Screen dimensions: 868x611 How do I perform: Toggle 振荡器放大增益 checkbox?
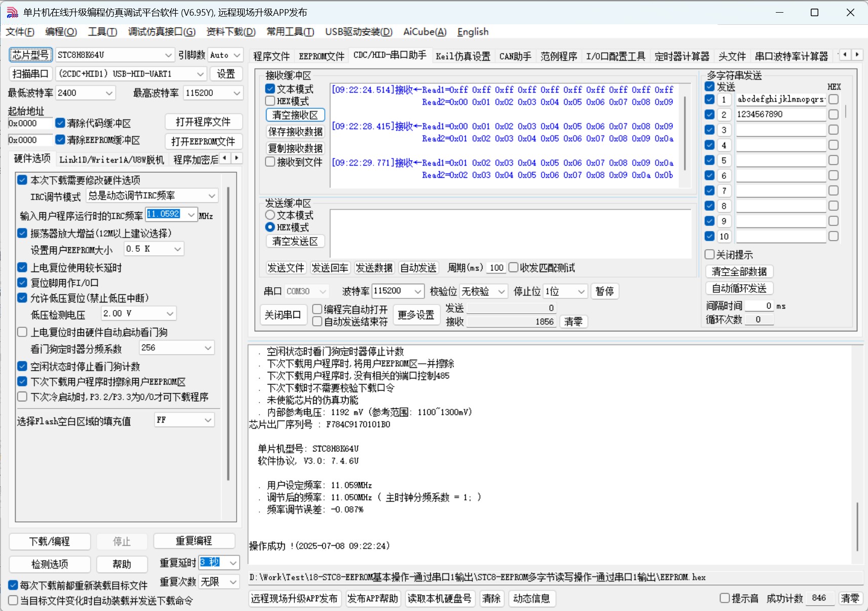point(22,233)
